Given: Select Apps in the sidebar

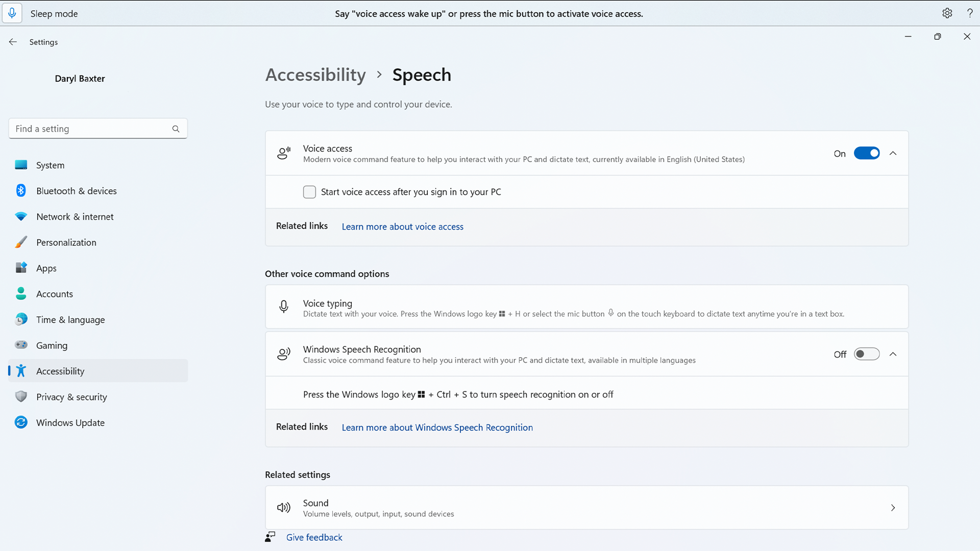Looking at the screenshot, I should click(98, 268).
